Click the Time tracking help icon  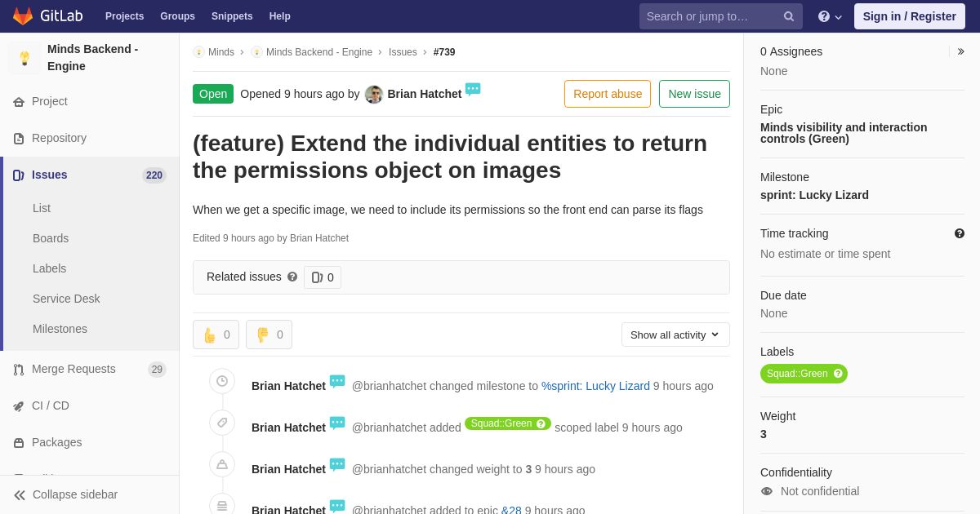coord(960,233)
